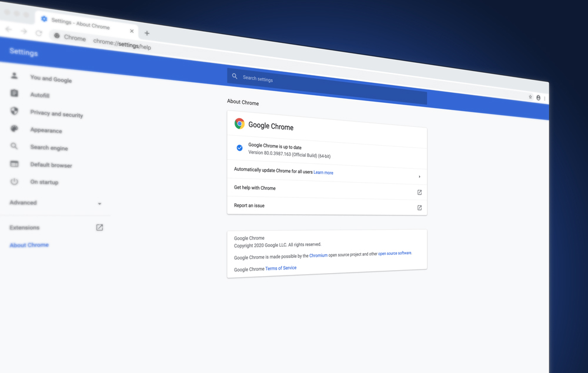Viewport: 588px width, 373px height.
Task: Open Get help with Chrome external link icon
Action: point(419,193)
